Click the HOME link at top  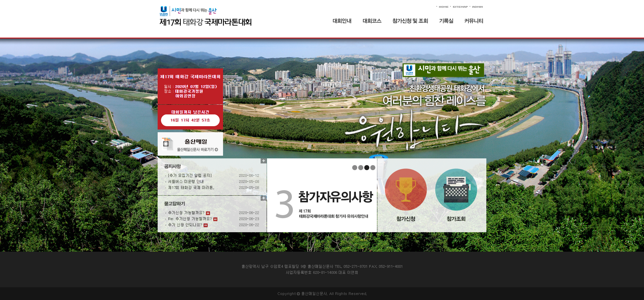click(x=443, y=7)
